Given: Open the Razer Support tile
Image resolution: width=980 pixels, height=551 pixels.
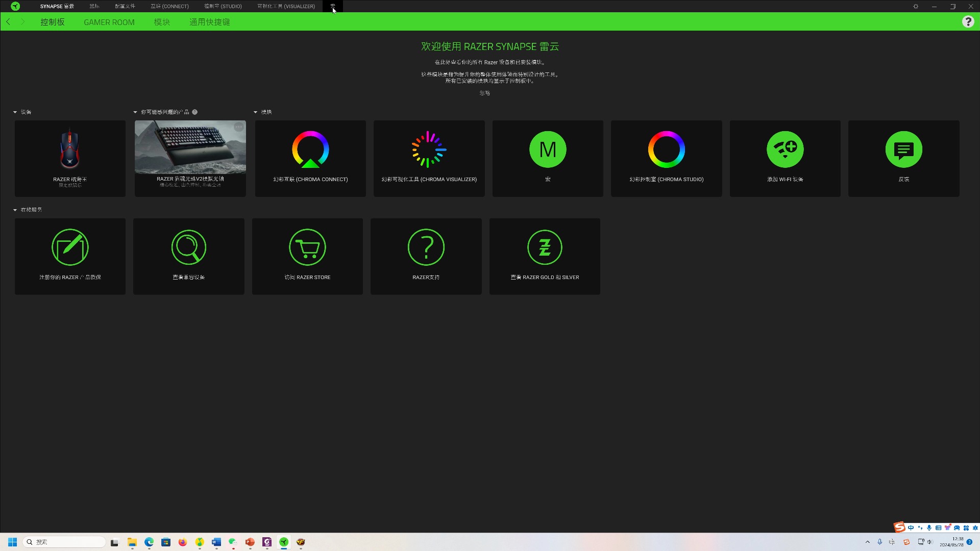Looking at the screenshot, I should tap(426, 256).
